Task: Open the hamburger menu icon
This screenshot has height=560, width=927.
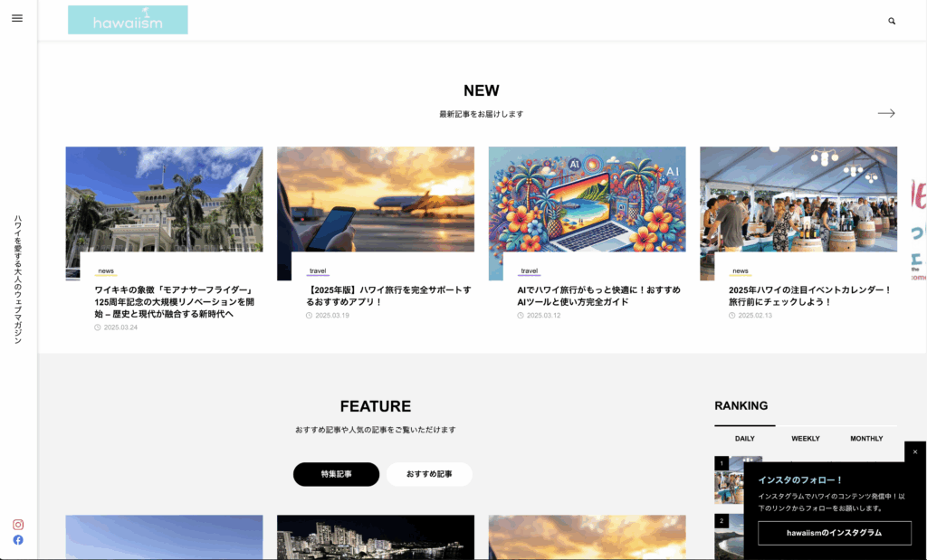Action: pos(17,19)
